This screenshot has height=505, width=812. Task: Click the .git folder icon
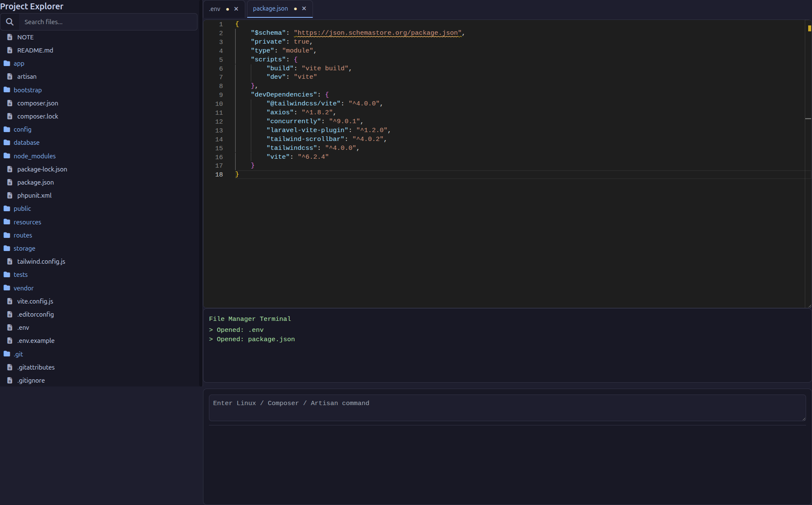(6, 354)
